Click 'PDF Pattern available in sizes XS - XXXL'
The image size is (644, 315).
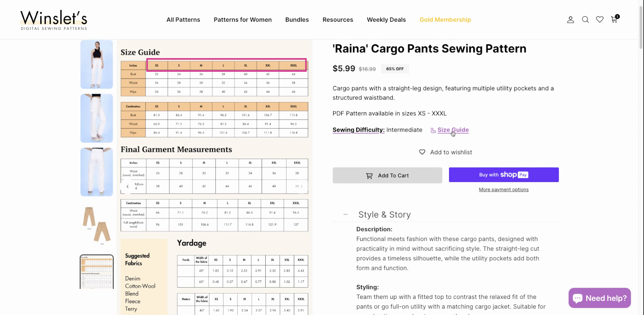390,113
